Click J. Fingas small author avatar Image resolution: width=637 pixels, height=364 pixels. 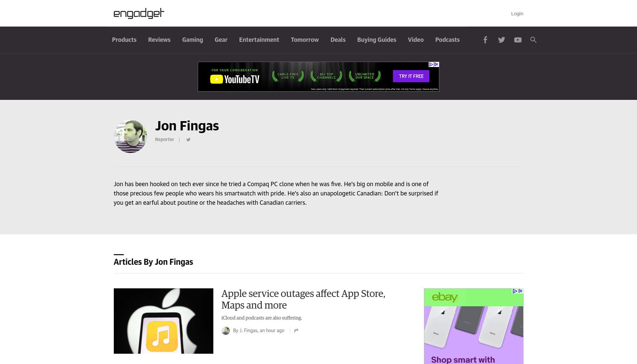(226, 331)
